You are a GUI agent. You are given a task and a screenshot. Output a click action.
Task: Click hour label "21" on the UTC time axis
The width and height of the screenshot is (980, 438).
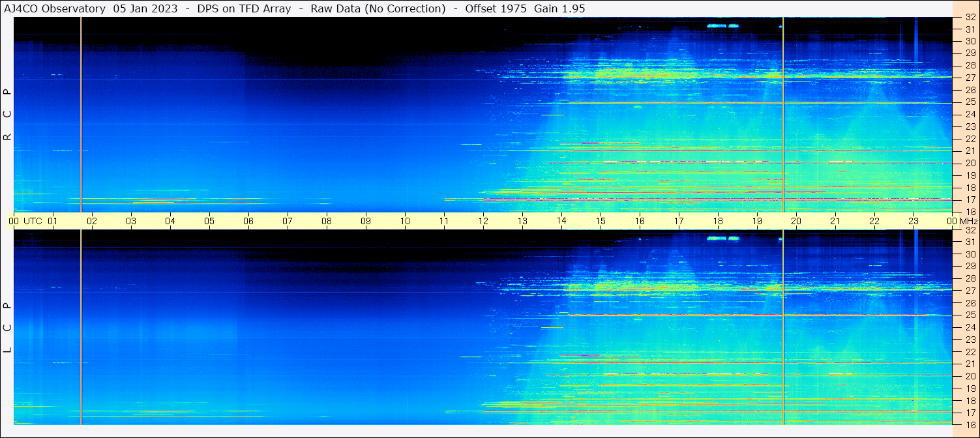point(835,221)
